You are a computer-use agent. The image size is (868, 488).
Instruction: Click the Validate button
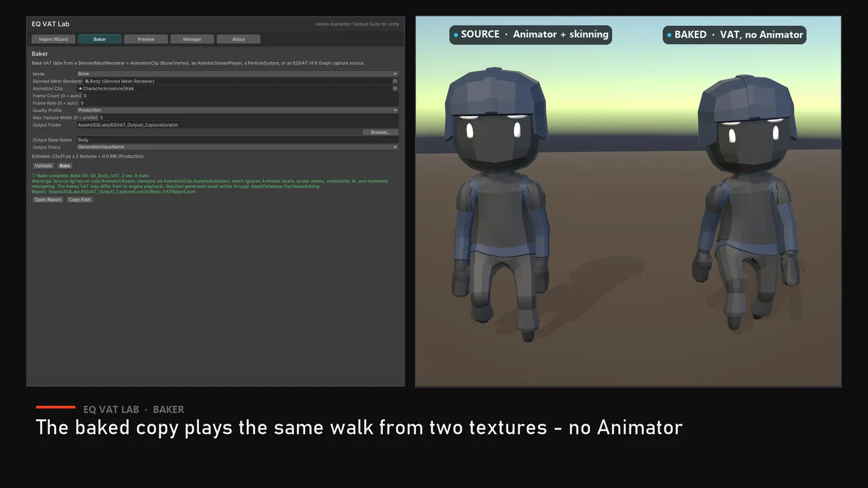[43, 166]
